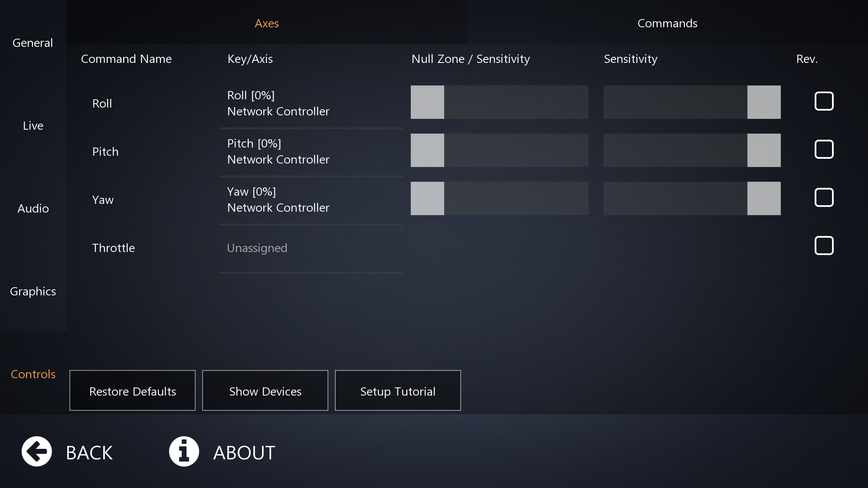
Task: Toggle Reverse checkbox for Pitch axis
Action: coord(824,149)
